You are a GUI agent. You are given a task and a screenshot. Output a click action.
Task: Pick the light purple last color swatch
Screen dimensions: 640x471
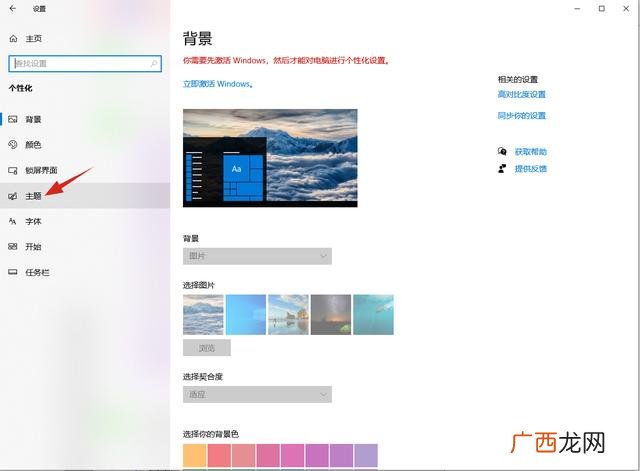[366, 455]
